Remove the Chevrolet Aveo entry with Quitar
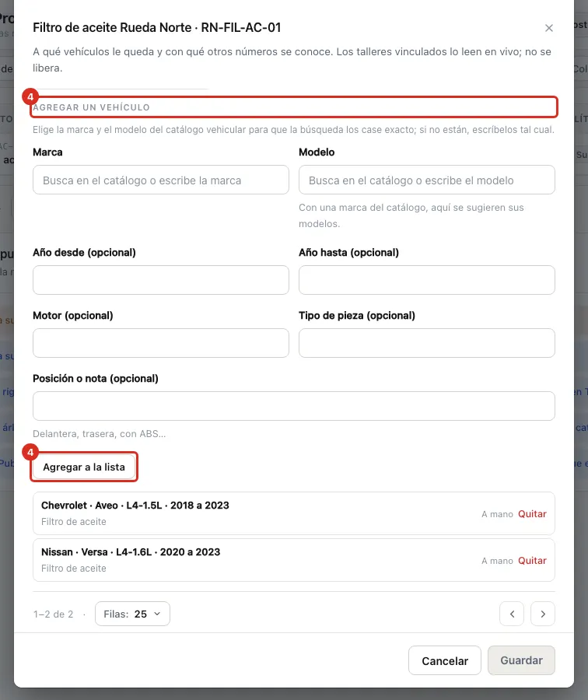The height and width of the screenshot is (700, 588). tap(532, 514)
